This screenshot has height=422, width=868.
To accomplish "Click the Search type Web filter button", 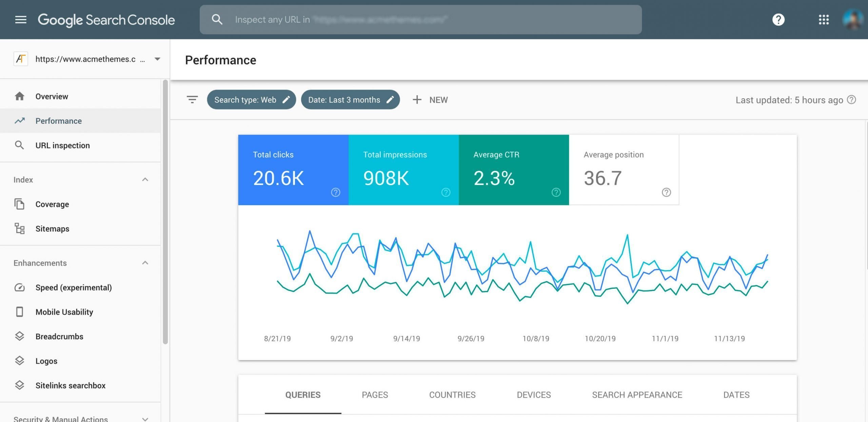I will (x=251, y=100).
